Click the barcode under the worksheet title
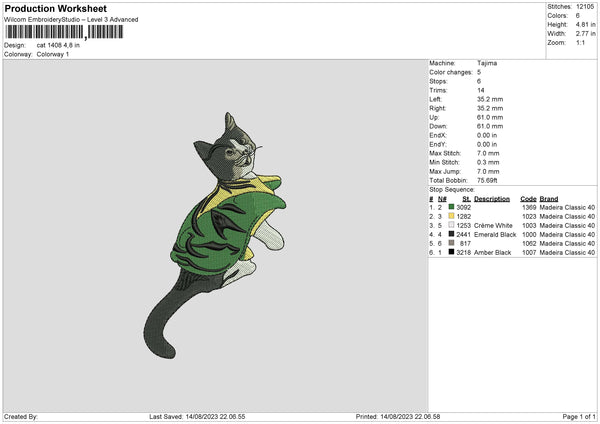This screenshot has height=424, width=600. tap(64, 32)
